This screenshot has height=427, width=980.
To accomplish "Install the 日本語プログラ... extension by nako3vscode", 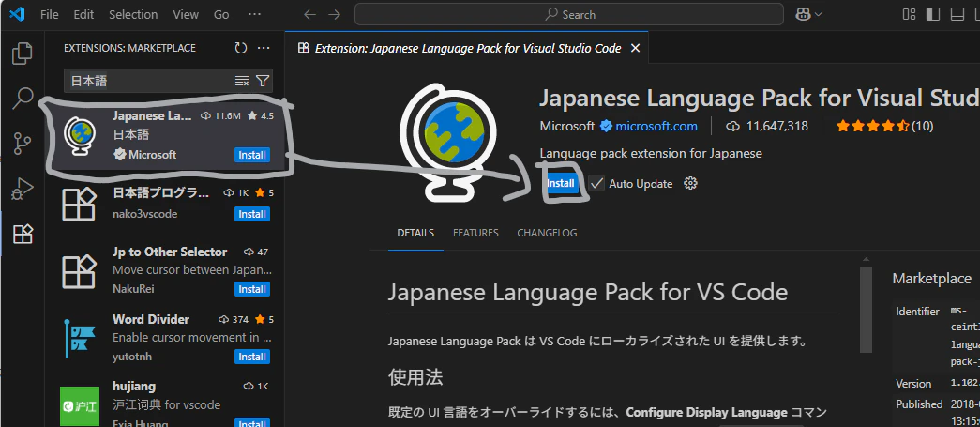I will point(252,214).
